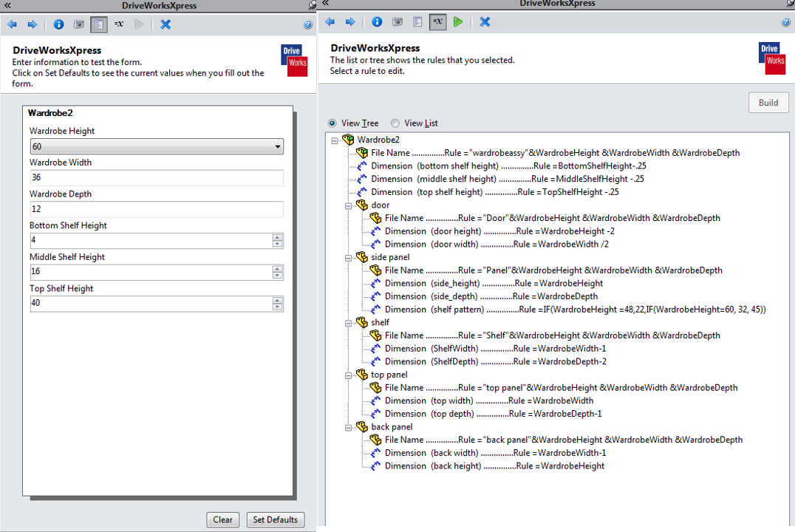Click Wardrobe Width input field

tap(157, 177)
